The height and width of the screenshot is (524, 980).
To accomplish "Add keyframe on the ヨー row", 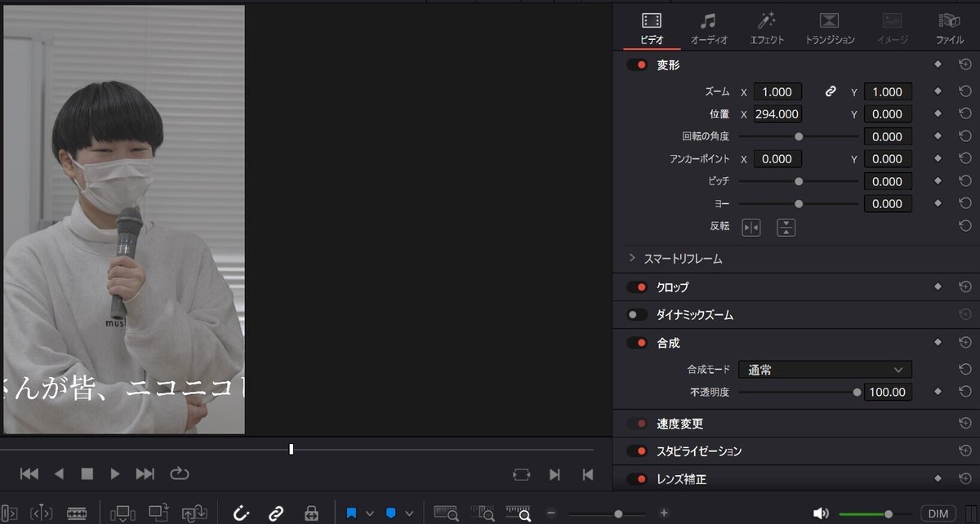I will [x=938, y=203].
